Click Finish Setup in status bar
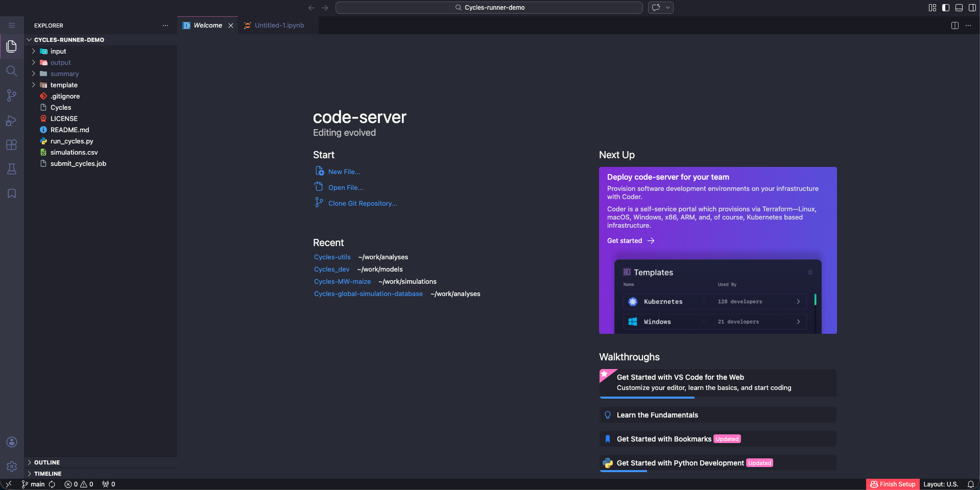Viewport: 980px width, 490px height. (x=893, y=484)
